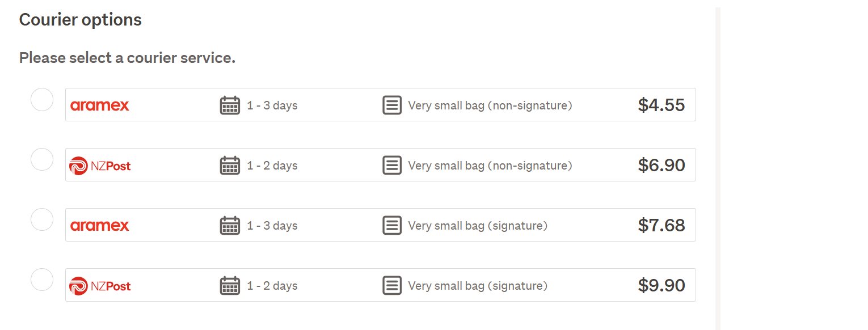The height and width of the screenshot is (330, 868).
Task: Click the $4.55 price
Action: click(x=661, y=105)
